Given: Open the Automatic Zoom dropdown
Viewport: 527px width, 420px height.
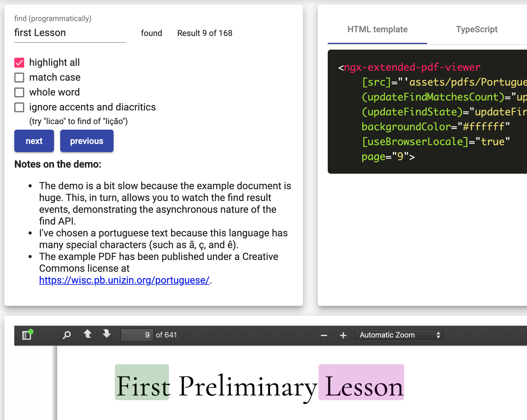Looking at the screenshot, I should (x=399, y=335).
